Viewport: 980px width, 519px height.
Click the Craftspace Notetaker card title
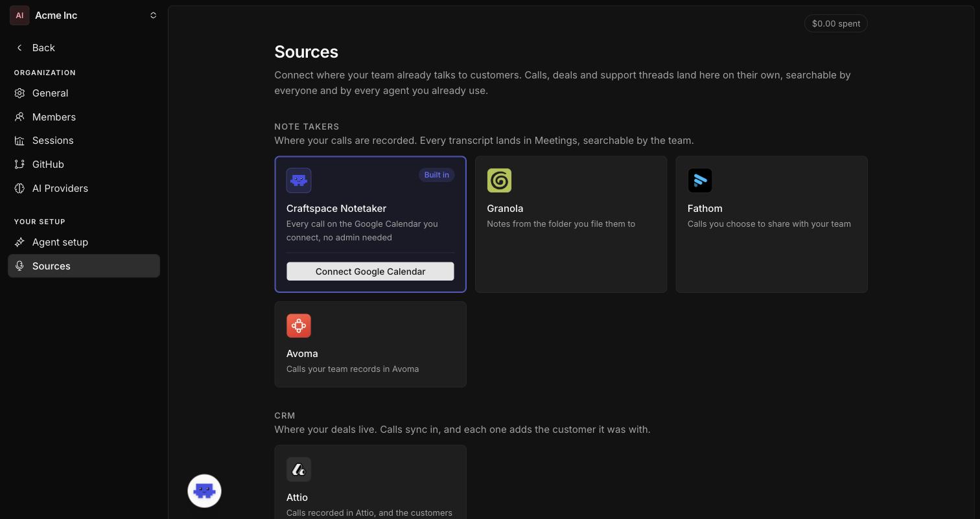(336, 209)
